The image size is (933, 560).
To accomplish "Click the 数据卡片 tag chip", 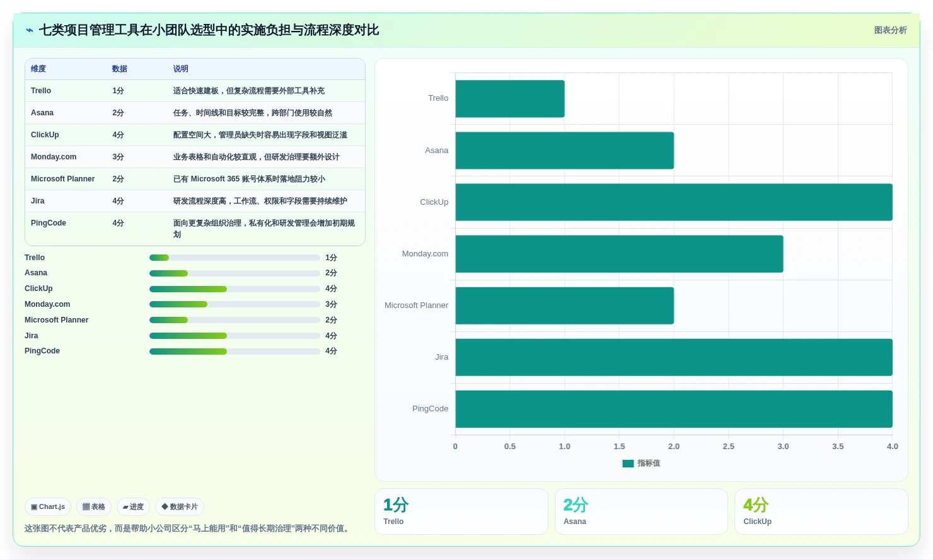I will click(180, 506).
